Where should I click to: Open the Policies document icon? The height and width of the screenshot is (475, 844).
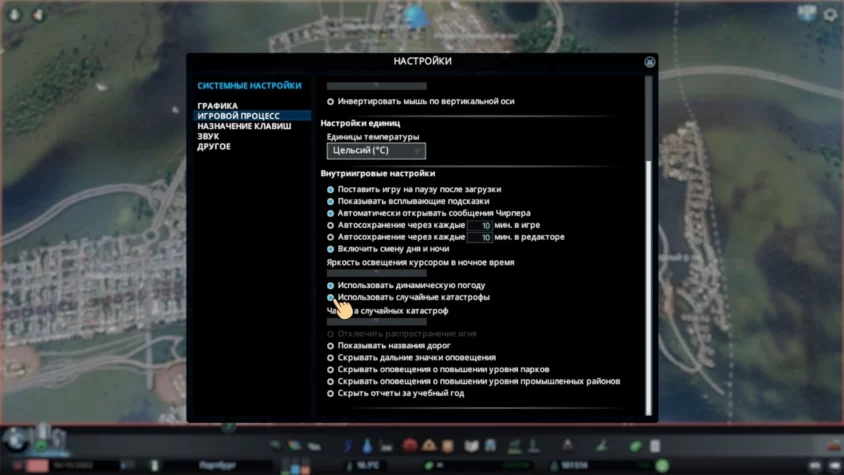pyautogui.click(x=655, y=446)
